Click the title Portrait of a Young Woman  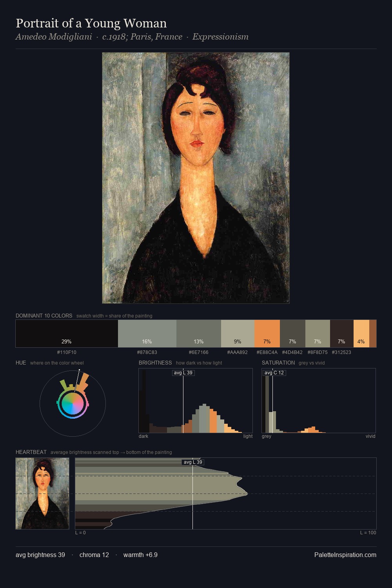(91, 23)
